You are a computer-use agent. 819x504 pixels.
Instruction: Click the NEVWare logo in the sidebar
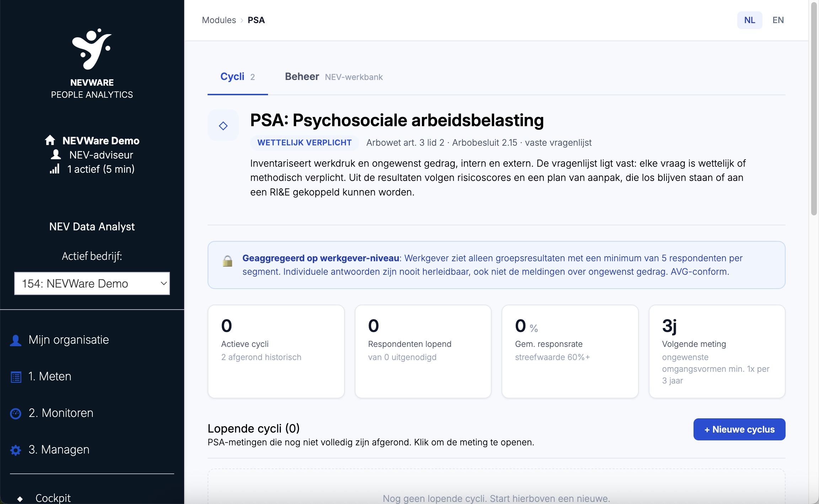tap(92, 49)
